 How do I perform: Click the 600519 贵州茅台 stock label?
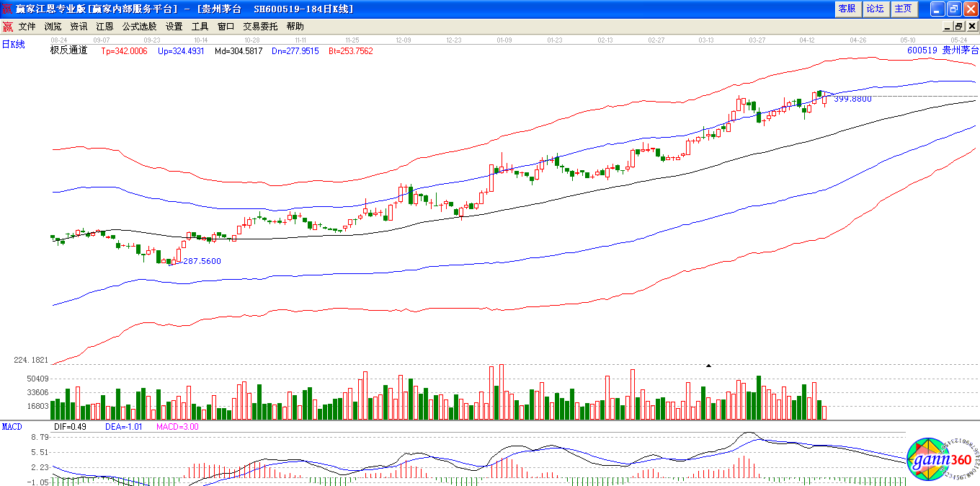(943, 50)
